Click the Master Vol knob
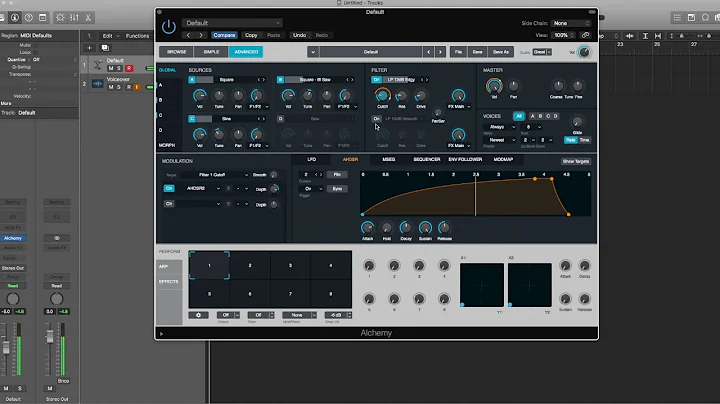This screenshot has width=720, height=404. tap(494, 86)
